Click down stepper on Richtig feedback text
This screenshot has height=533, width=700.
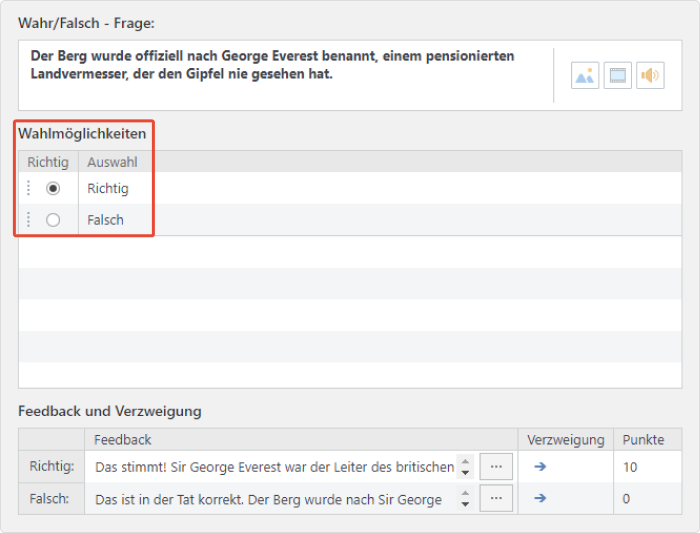pos(465,473)
